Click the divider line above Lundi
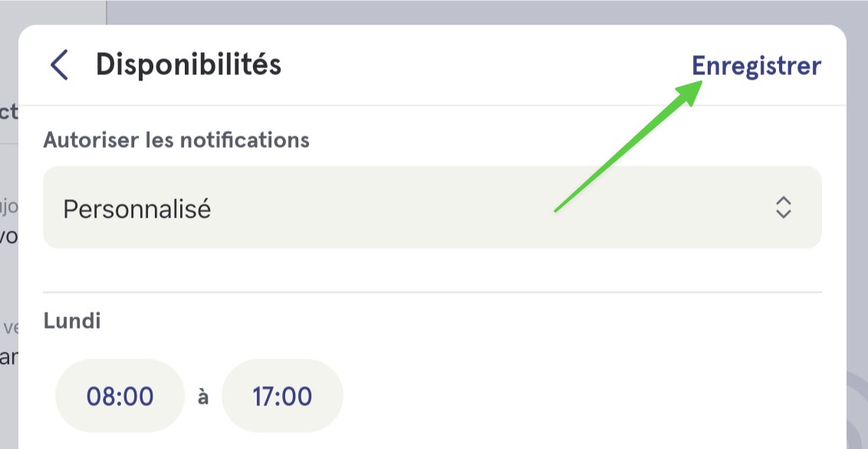 tap(432, 292)
